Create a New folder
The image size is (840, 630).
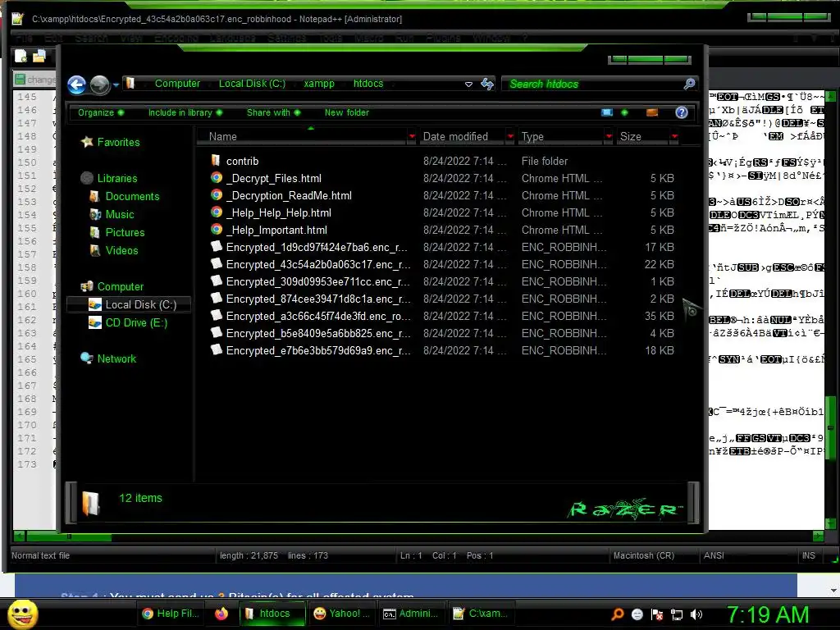click(347, 112)
